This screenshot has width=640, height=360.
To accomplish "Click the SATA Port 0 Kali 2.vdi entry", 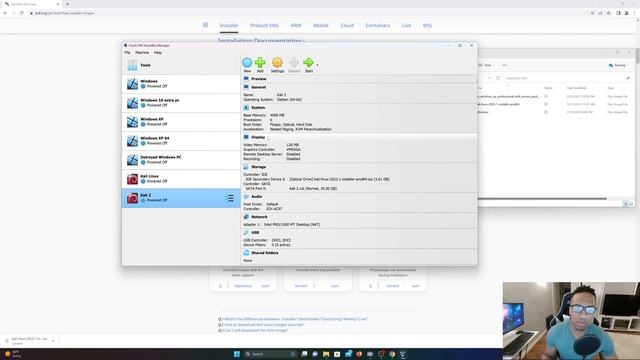I will [x=313, y=189].
